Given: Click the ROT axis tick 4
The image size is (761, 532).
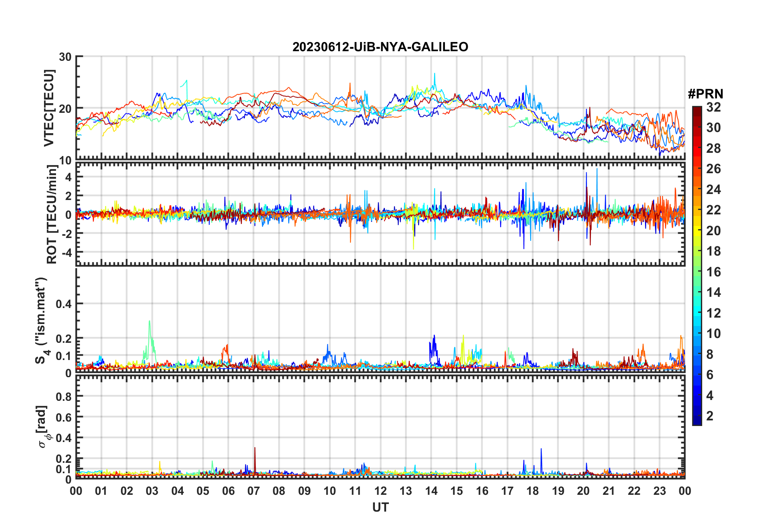Looking at the screenshot, I should [x=68, y=177].
